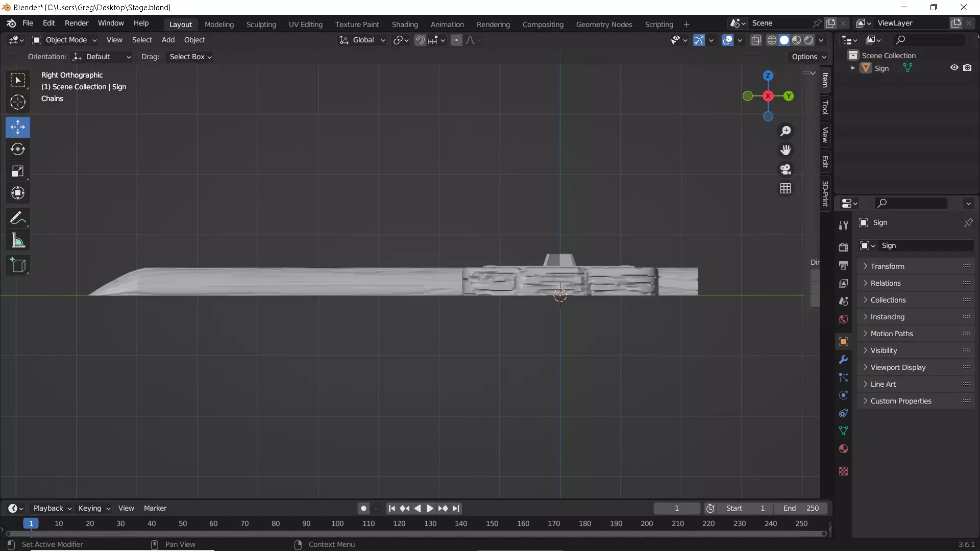The image size is (980, 551).
Task: Expand the Viewport Display panel
Action: (897, 367)
